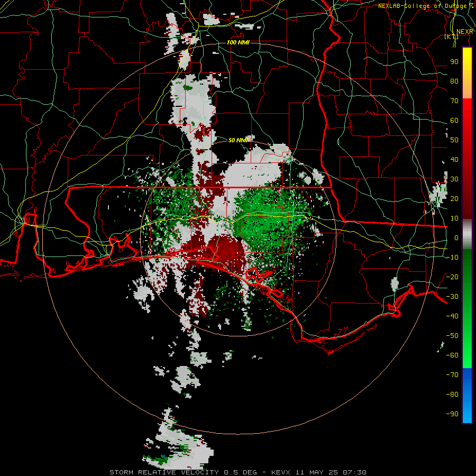The image size is (476, 476).
Task: Click the "-40" label on velocity scale
Action: (452, 316)
